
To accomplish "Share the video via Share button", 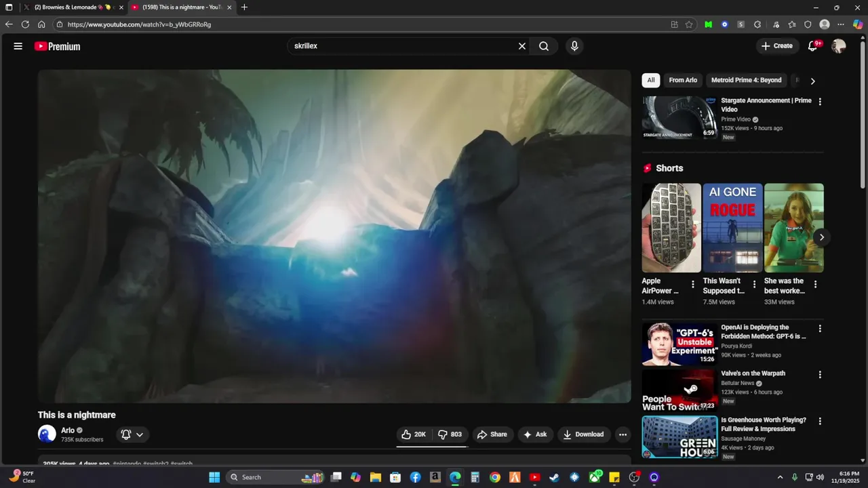I will point(492,434).
